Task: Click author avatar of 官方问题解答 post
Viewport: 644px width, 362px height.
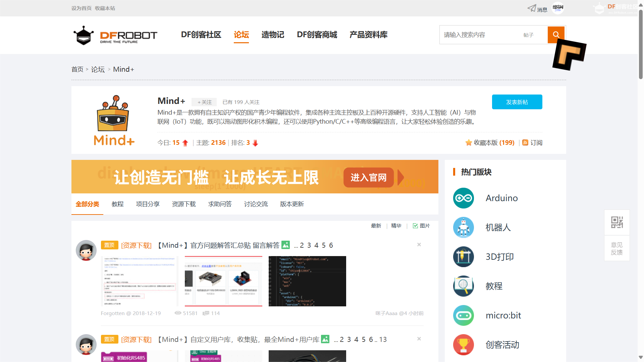Action: click(x=86, y=250)
